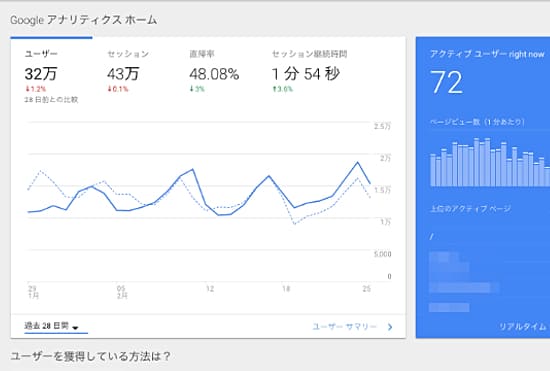Click the chevron arrow beside ユーザー サマリー
The height and width of the screenshot is (371, 550).
(x=390, y=327)
